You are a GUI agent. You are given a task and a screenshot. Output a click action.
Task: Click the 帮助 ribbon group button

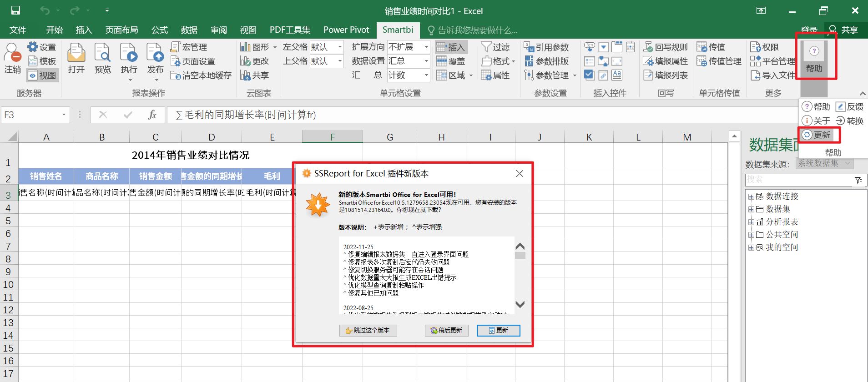click(x=814, y=58)
